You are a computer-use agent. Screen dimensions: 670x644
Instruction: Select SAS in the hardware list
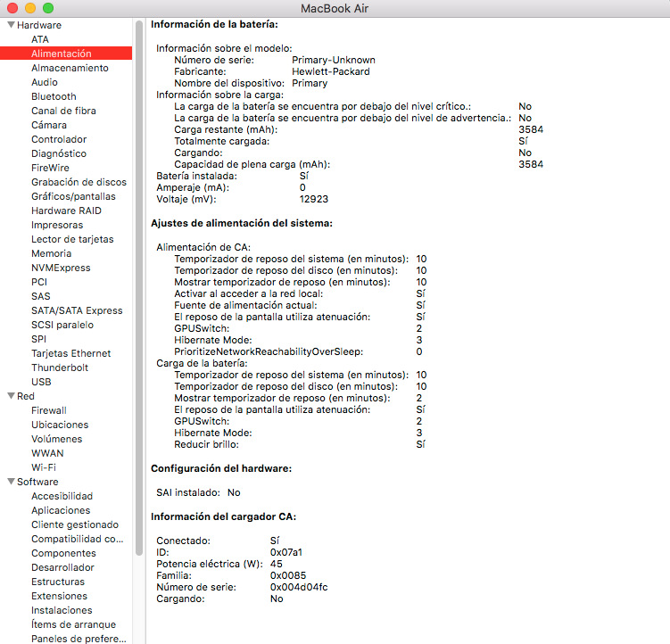tap(41, 296)
